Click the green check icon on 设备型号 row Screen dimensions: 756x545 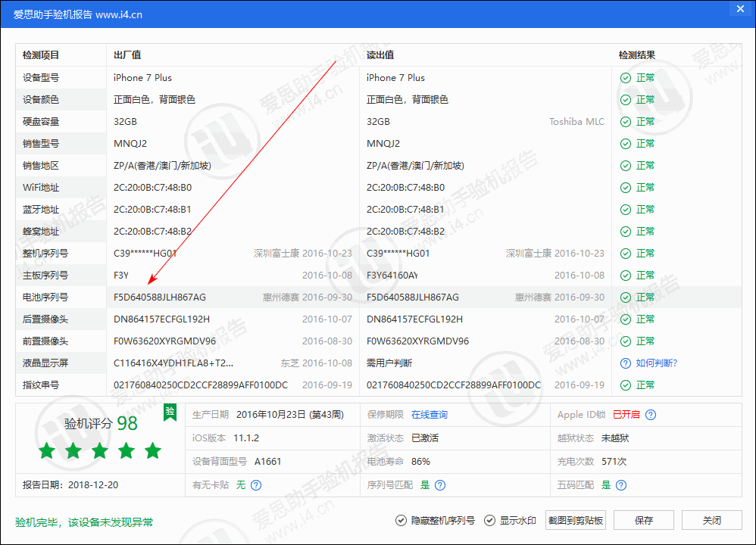(x=626, y=77)
